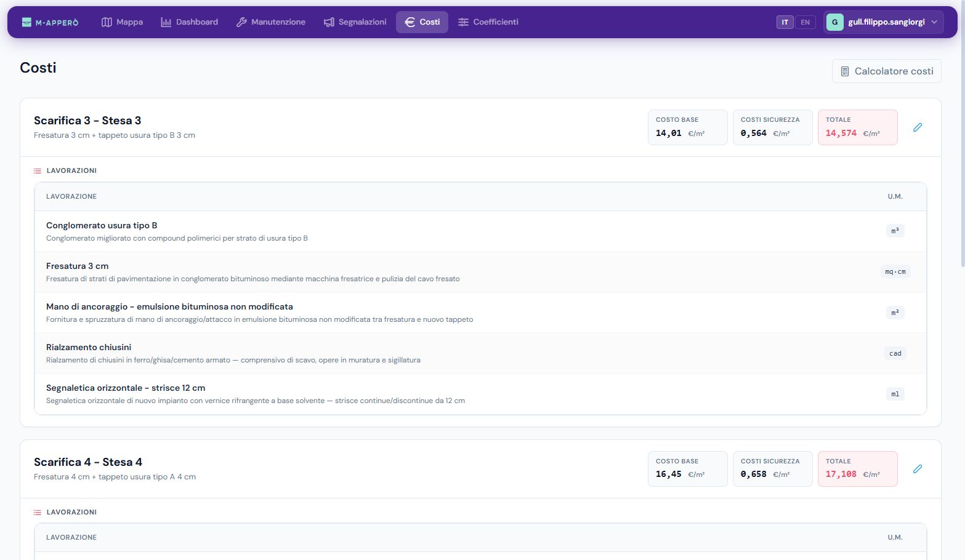Click the cad unit badge
This screenshot has width=965, height=560.
[895, 353]
